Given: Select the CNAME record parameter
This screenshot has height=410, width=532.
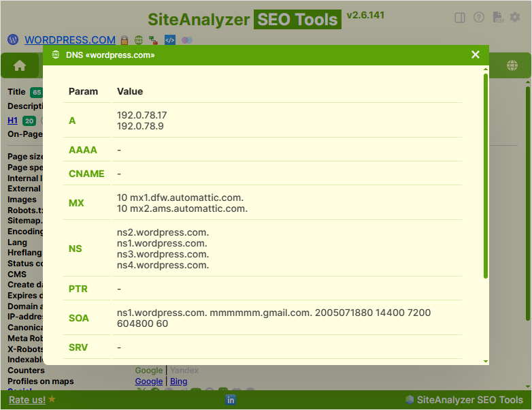Looking at the screenshot, I should 86,174.
